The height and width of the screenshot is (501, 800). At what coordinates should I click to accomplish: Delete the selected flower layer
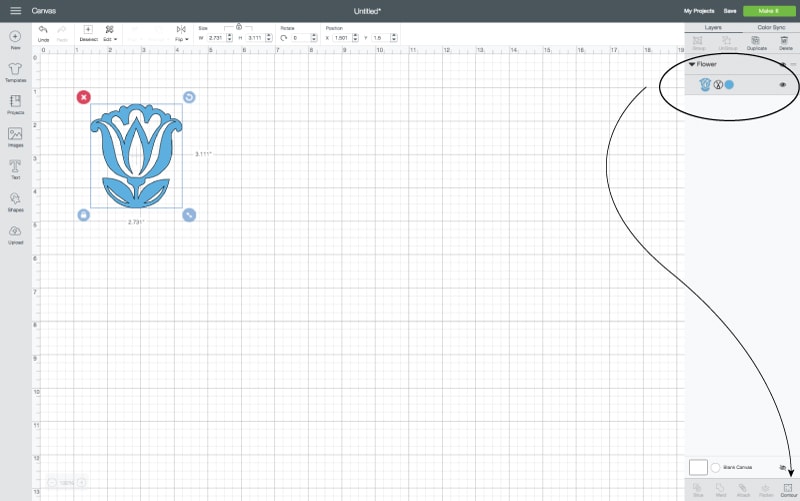click(x=785, y=44)
